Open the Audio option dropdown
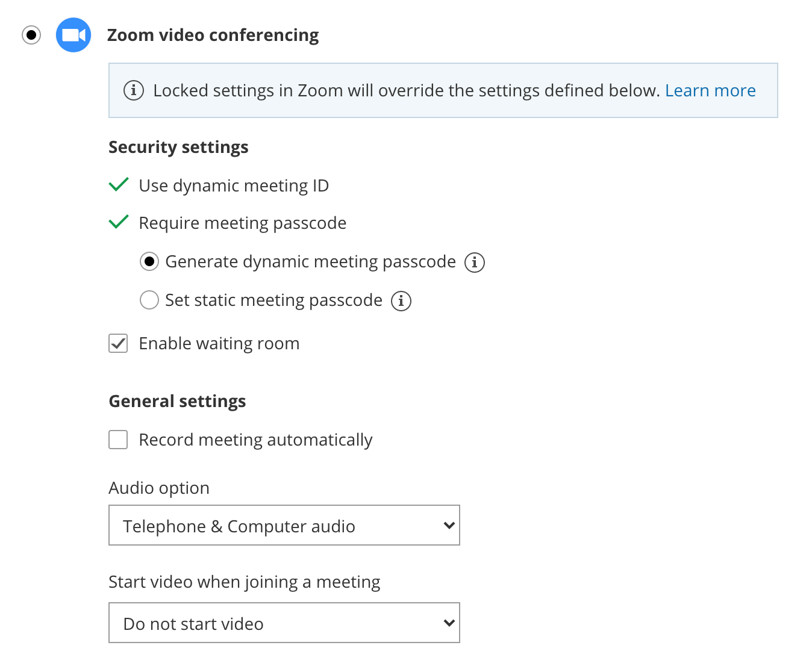This screenshot has width=812, height=666. (284, 525)
